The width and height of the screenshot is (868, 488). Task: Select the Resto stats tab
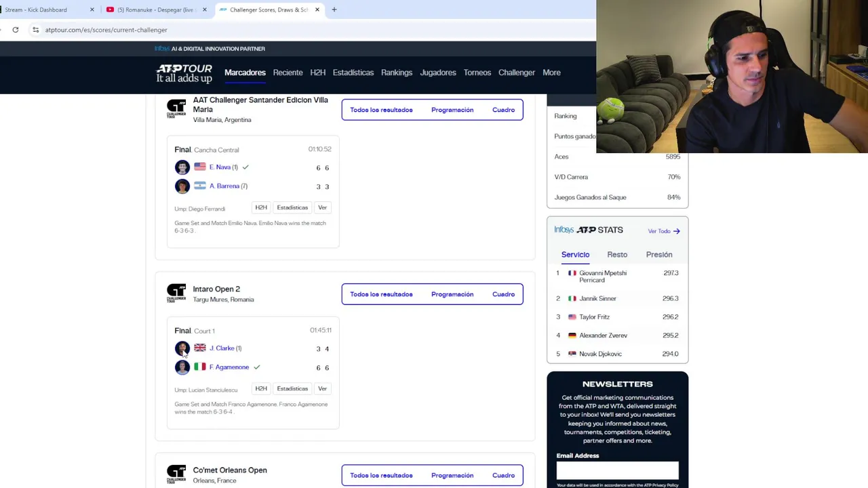(x=617, y=255)
